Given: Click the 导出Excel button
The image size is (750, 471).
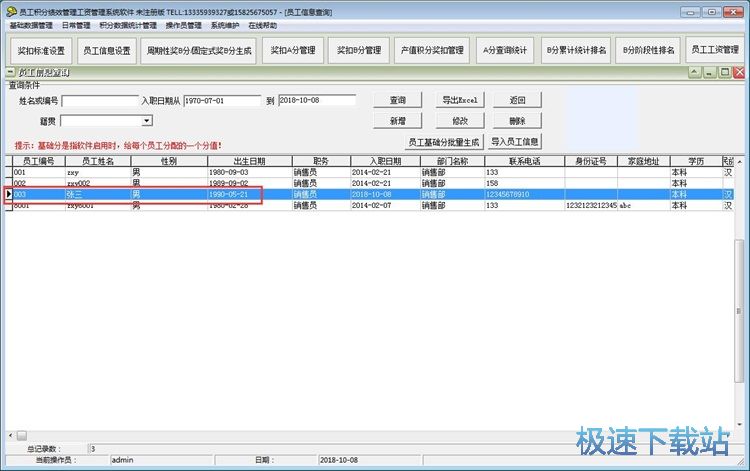Looking at the screenshot, I should click(460, 100).
